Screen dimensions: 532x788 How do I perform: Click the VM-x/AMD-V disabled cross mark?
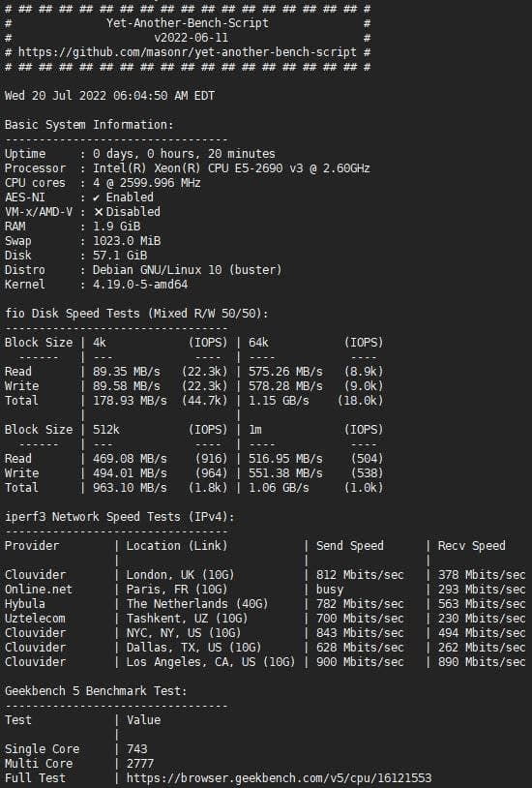click(99, 212)
